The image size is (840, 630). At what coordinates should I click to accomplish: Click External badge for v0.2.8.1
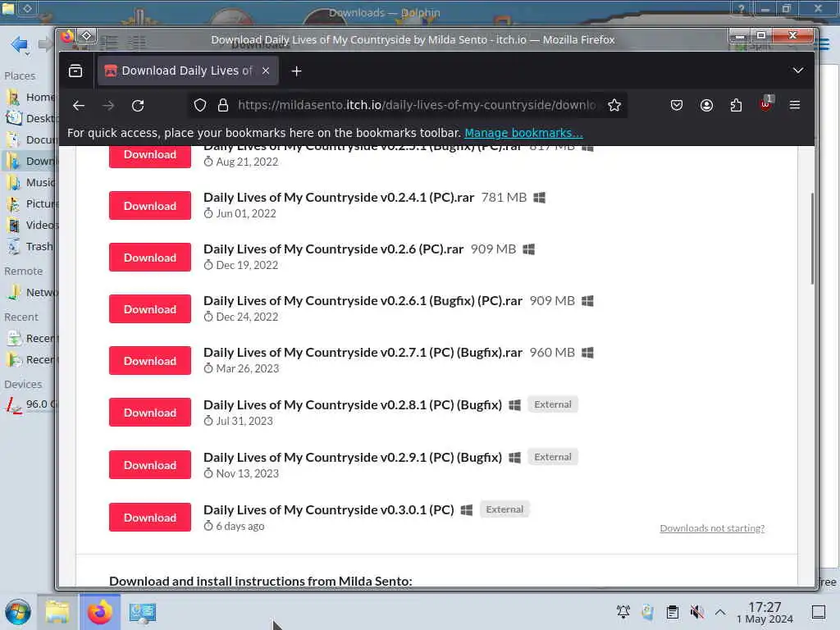click(553, 404)
